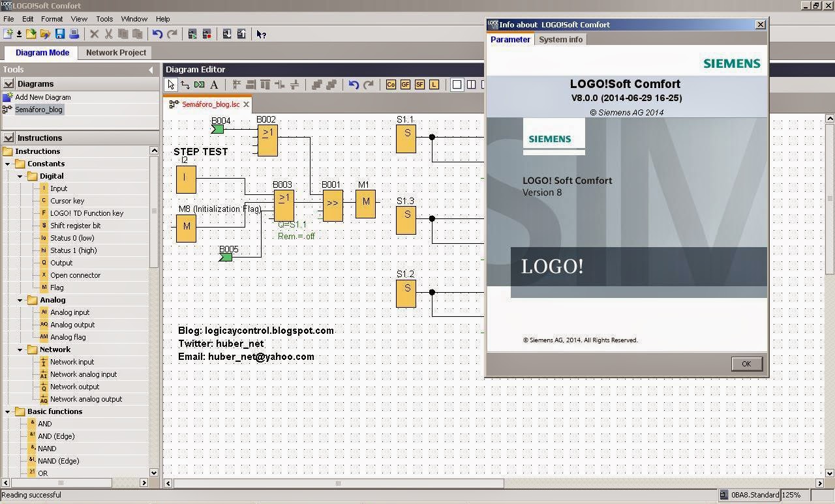Select the M1 flag block
Screen dimensions: 835x504
tap(366, 203)
